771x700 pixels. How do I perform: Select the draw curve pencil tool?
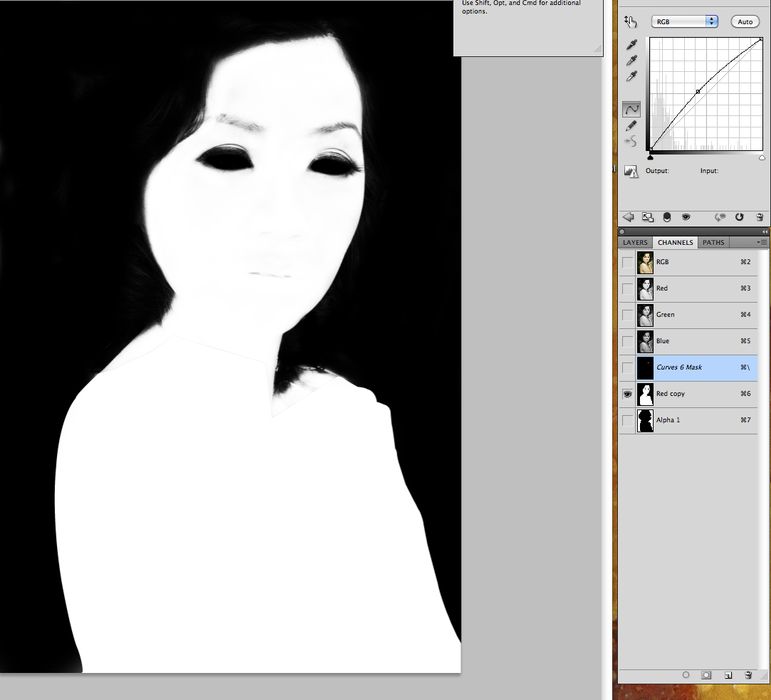pos(631,125)
